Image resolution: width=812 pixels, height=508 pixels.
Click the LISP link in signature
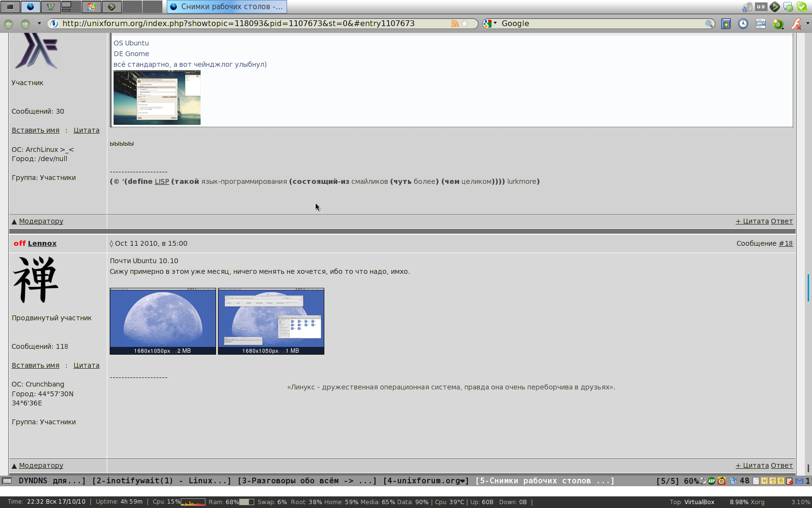click(162, 181)
